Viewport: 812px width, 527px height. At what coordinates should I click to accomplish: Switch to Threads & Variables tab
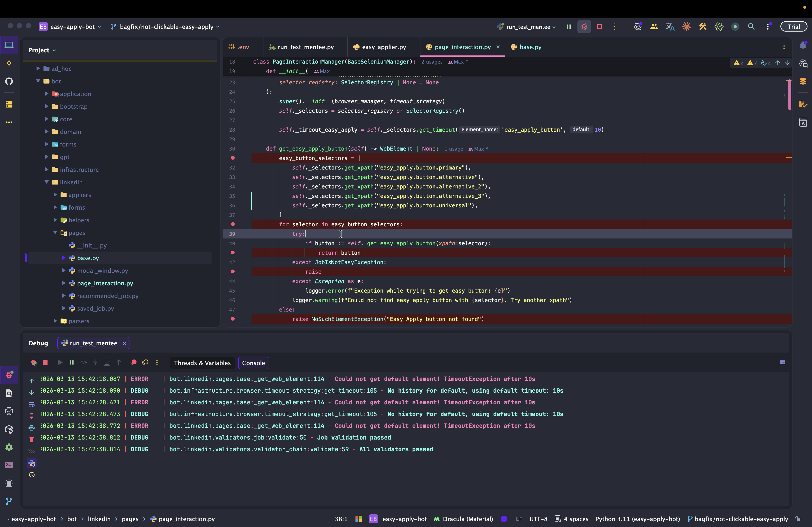coord(202,363)
